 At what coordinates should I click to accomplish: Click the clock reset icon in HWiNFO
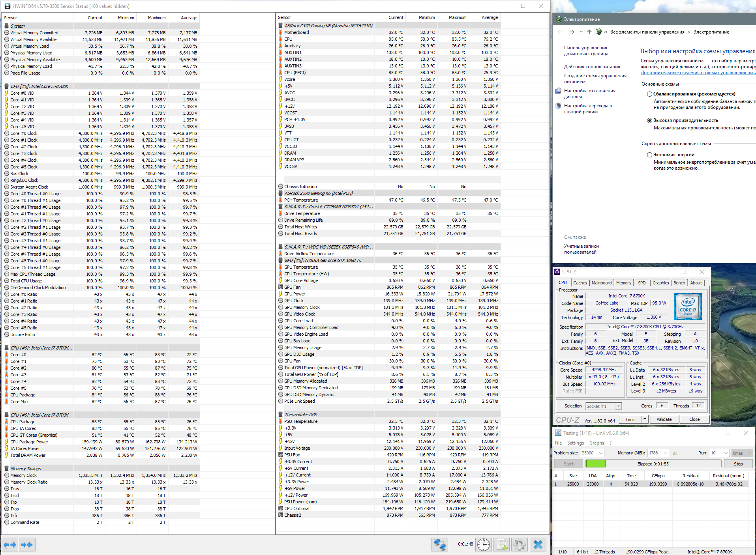coord(483,545)
